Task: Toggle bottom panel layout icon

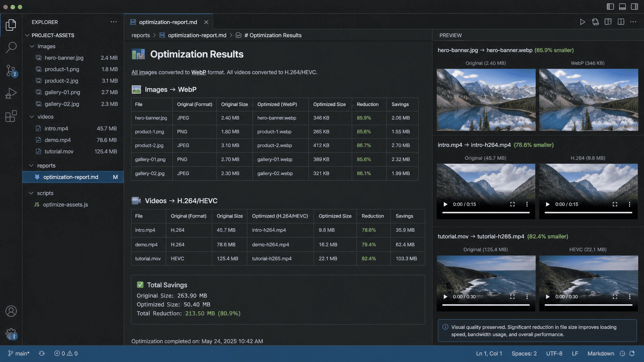Action: point(622,7)
